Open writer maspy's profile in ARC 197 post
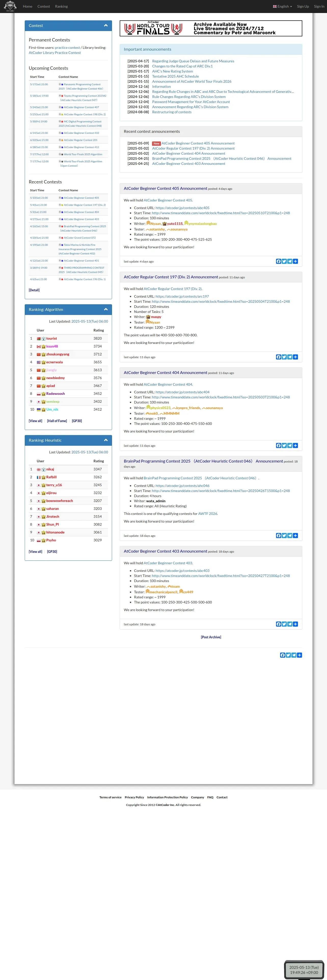Image resolution: width=327 pixels, height=980 pixels. click(x=156, y=317)
